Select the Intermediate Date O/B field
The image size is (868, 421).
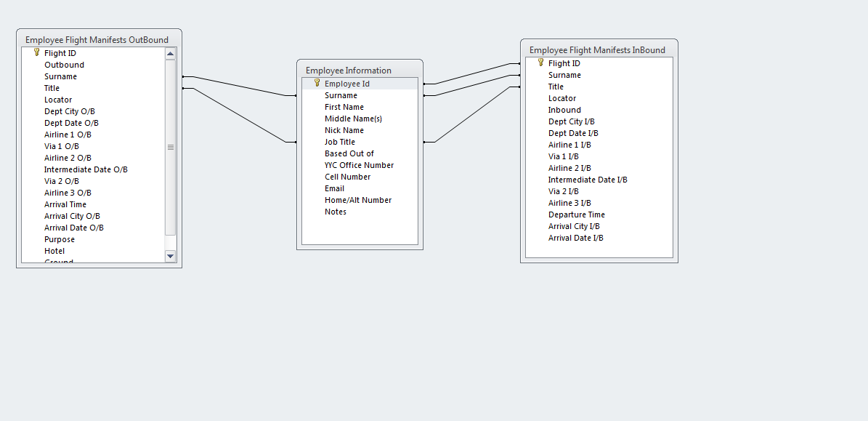86,169
